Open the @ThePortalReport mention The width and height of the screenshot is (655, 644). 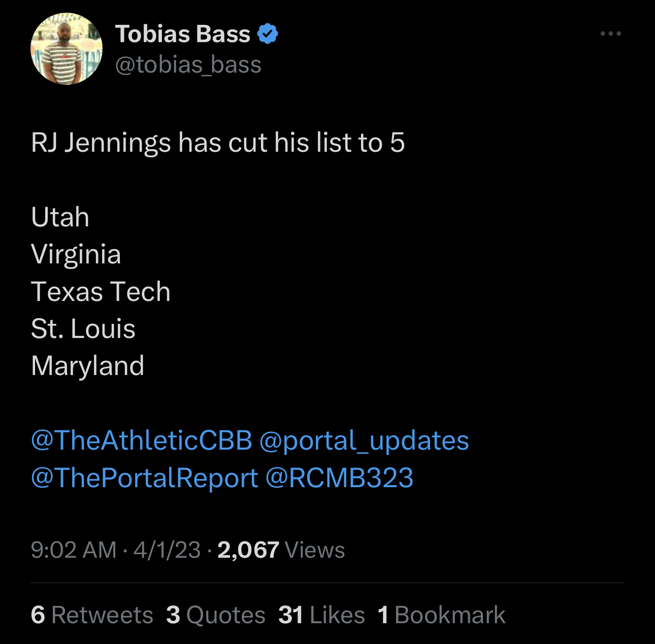[145, 478]
